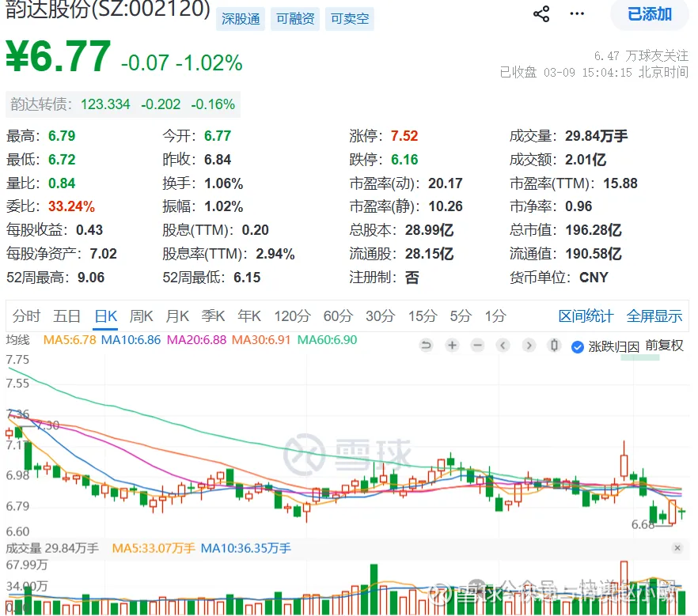Click the 可卖空 tag

350,19
